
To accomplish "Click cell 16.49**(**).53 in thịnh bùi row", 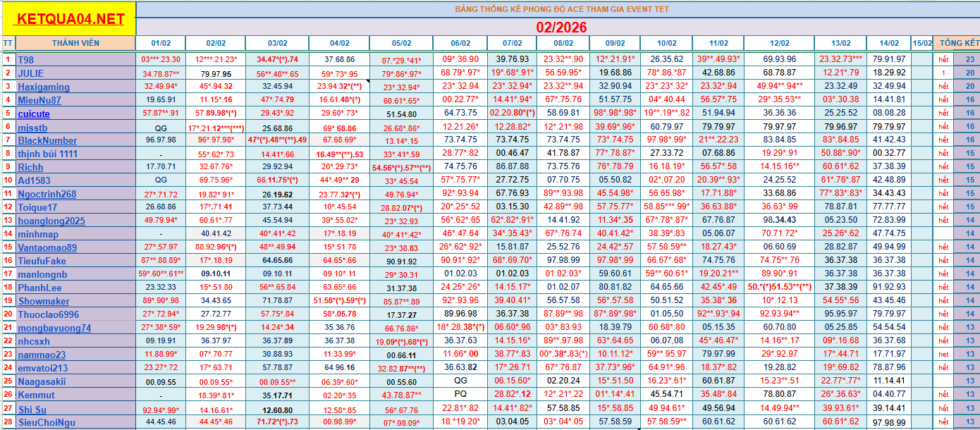I will coord(340,154).
